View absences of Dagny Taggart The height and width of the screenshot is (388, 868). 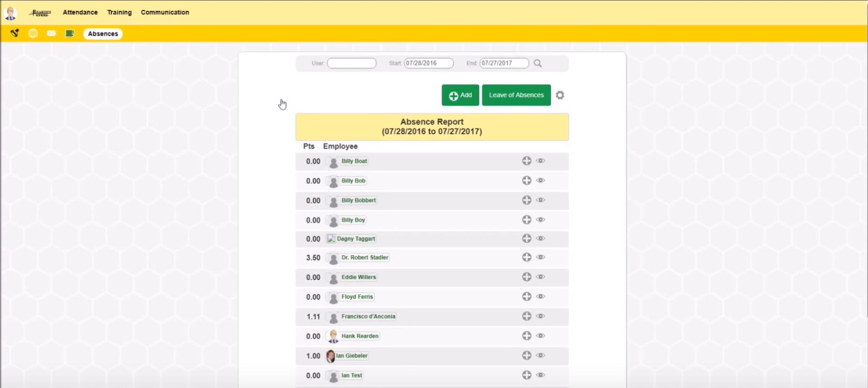tap(541, 238)
